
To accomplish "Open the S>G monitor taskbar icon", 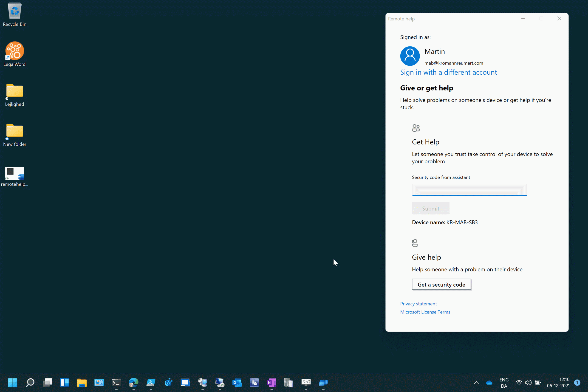I will [x=306, y=382].
